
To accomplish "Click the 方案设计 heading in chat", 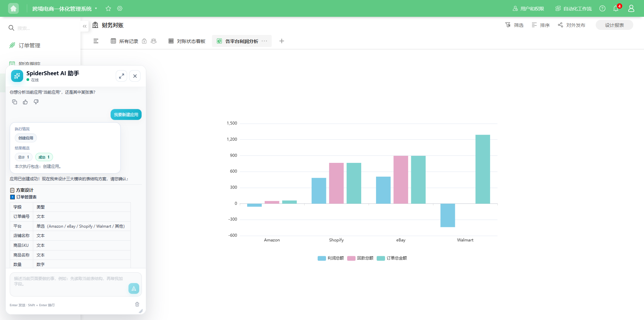I will click(x=25, y=190).
